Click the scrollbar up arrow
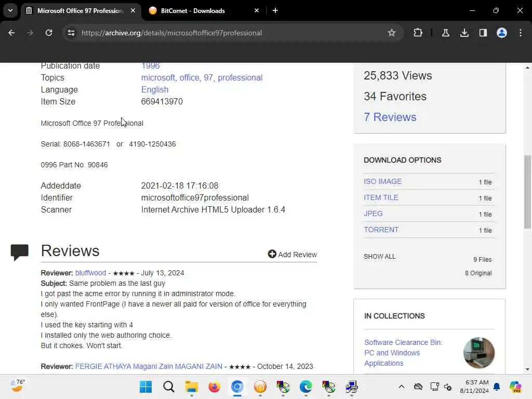Image resolution: width=532 pixels, height=399 pixels. point(527,68)
